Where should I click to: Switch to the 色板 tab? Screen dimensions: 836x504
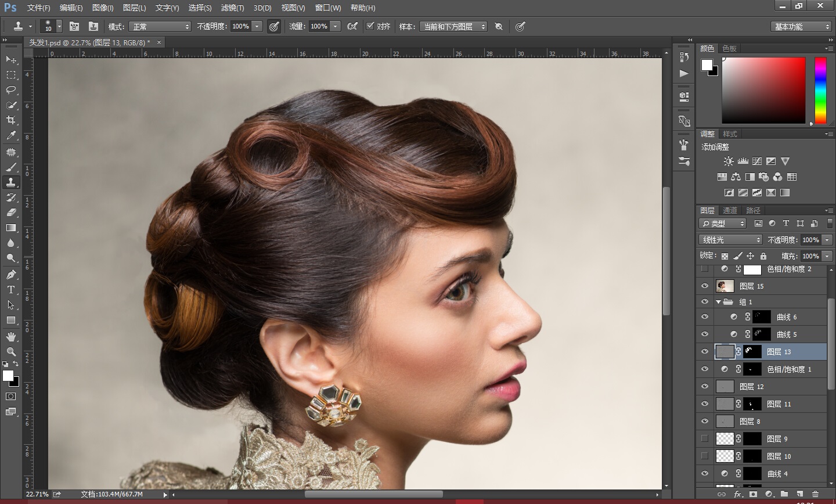point(729,48)
